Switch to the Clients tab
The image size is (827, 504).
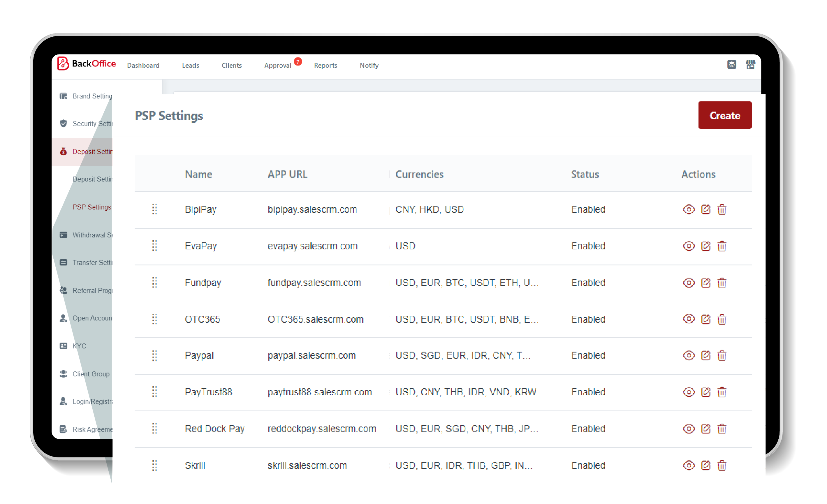(232, 66)
